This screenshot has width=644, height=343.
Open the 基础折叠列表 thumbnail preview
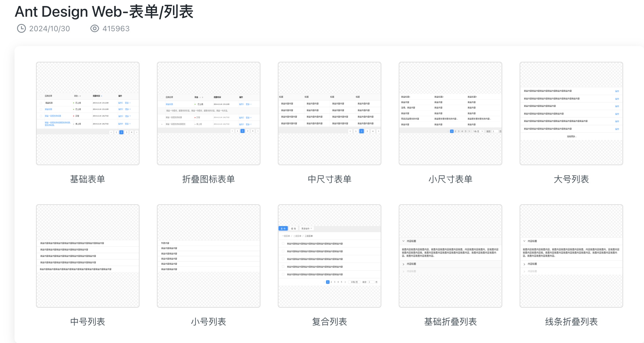[x=450, y=256]
